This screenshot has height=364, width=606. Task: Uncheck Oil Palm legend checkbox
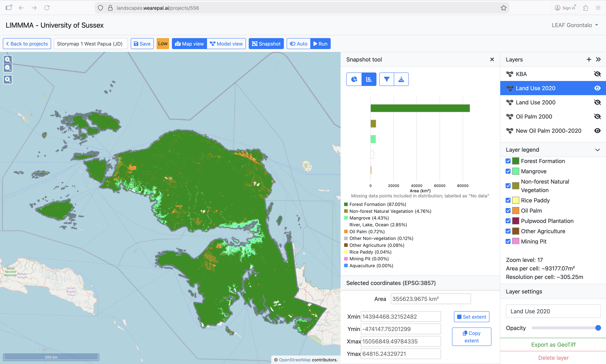click(x=508, y=211)
